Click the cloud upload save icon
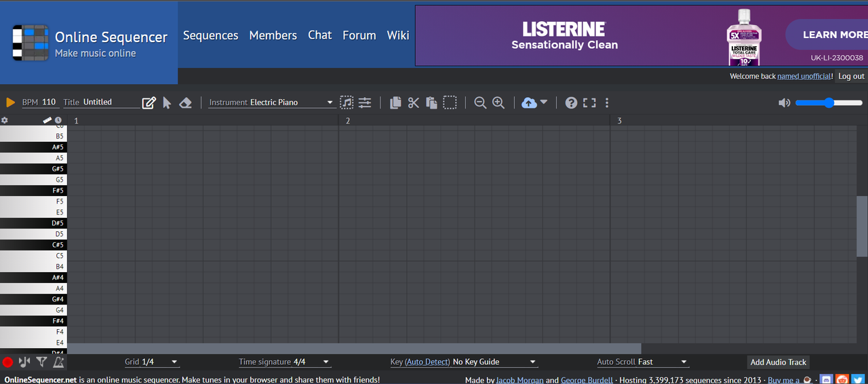 [530, 102]
